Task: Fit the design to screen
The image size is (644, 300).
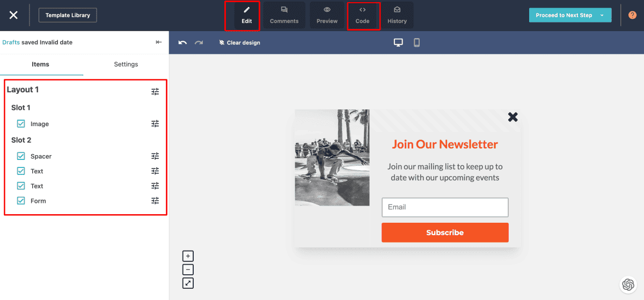Action: pos(188,283)
